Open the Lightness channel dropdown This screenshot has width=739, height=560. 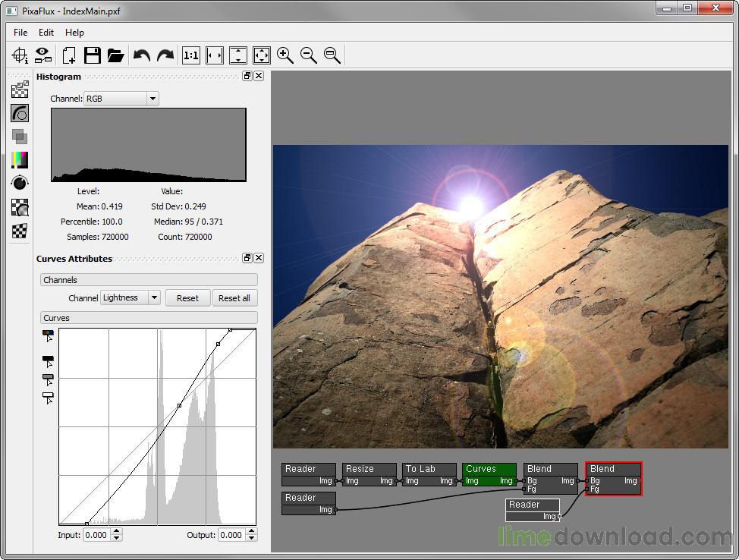[x=131, y=298]
